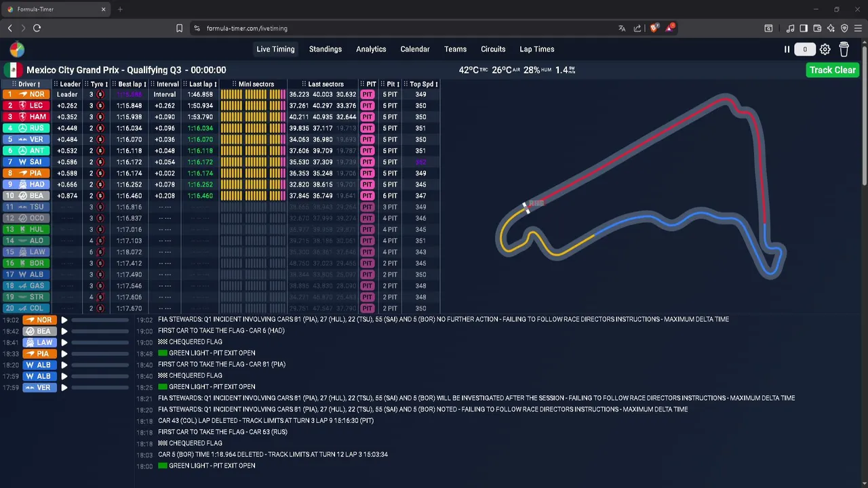This screenshot has width=868, height=488.
Task: Click the Leader column header
Action: coord(67,84)
